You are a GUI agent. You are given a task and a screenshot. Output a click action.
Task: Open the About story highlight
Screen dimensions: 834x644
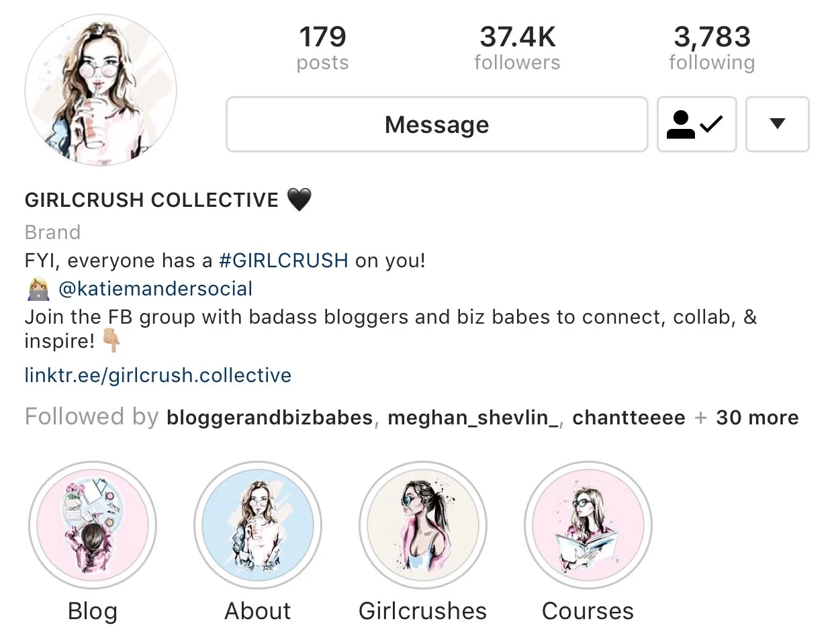click(258, 525)
